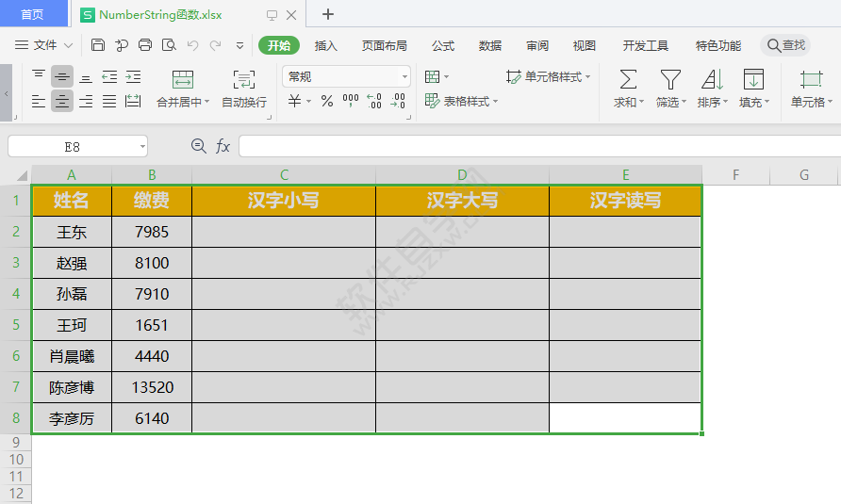
Task: Apply percent style format icon
Action: pyautogui.click(x=327, y=101)
